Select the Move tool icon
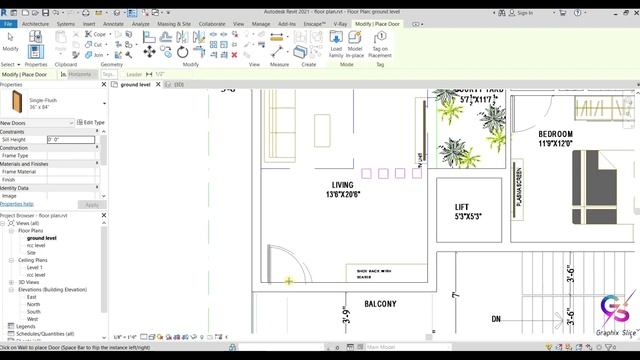Screen dimensions: 640x360 (x=149, y=51)
